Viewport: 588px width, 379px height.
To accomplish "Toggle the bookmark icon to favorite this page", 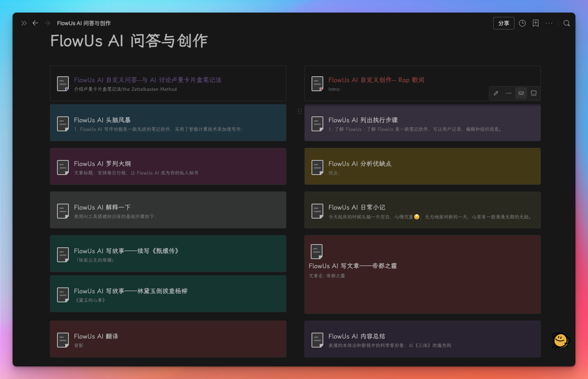I will pyautogui.click(x=535, y=23).
